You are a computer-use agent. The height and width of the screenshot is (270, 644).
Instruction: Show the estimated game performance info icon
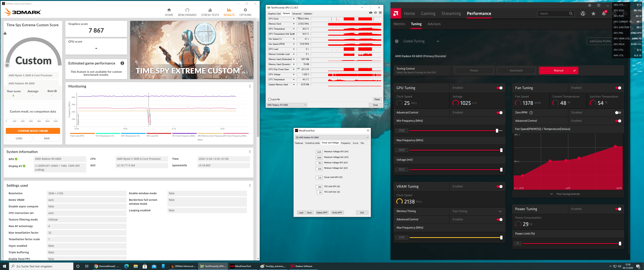coord(122,63)
